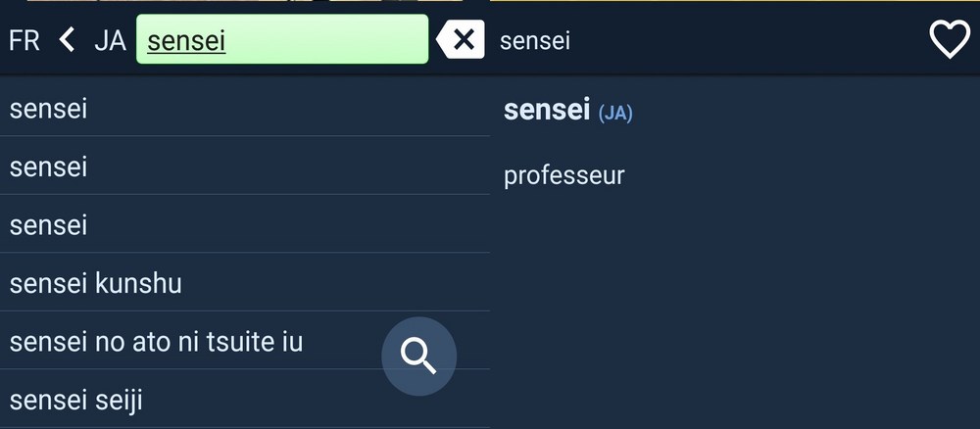The height and width of the screenshot is (429, 980).
Task: Tap the heart favorite icon
Action: click(x=949, y=40)
